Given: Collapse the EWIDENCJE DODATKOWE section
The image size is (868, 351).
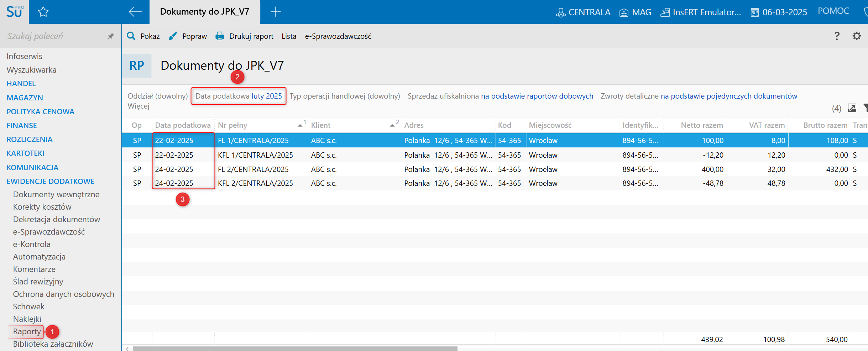Looking at the screenshot, I should click(x=50, y=181).
